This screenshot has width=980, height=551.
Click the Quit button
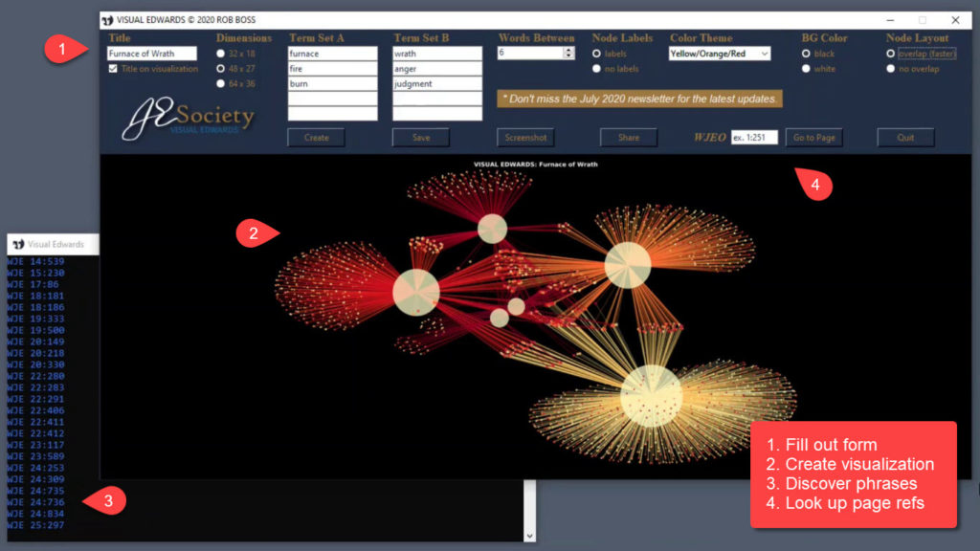(905, 138)
